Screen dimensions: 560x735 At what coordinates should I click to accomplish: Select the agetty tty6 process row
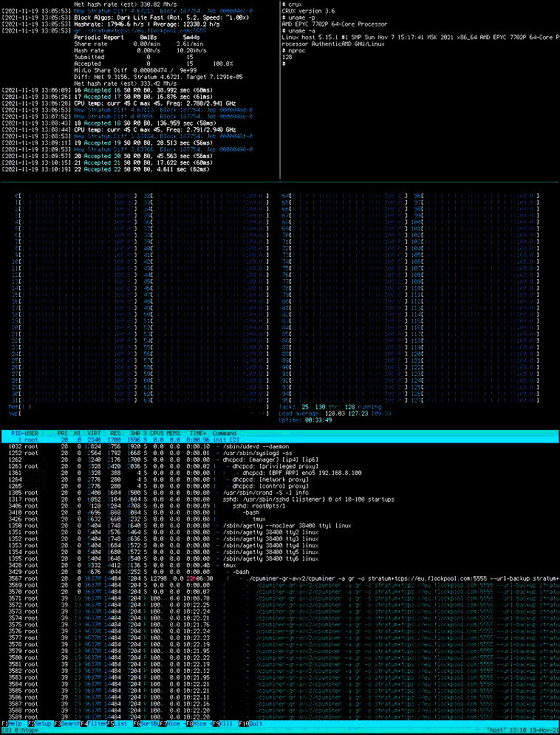[x=280, y=558]
